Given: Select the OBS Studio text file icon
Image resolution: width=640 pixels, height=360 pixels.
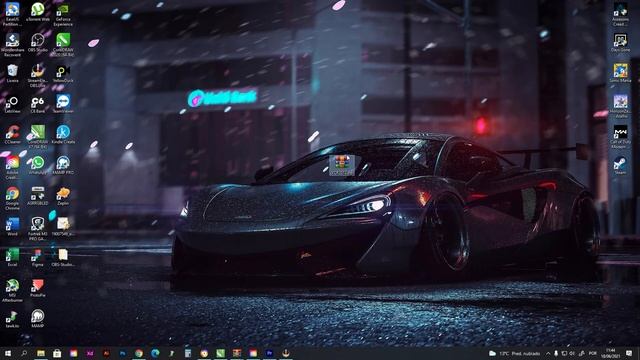Looking at the screenshot, I should pos(63,257).
